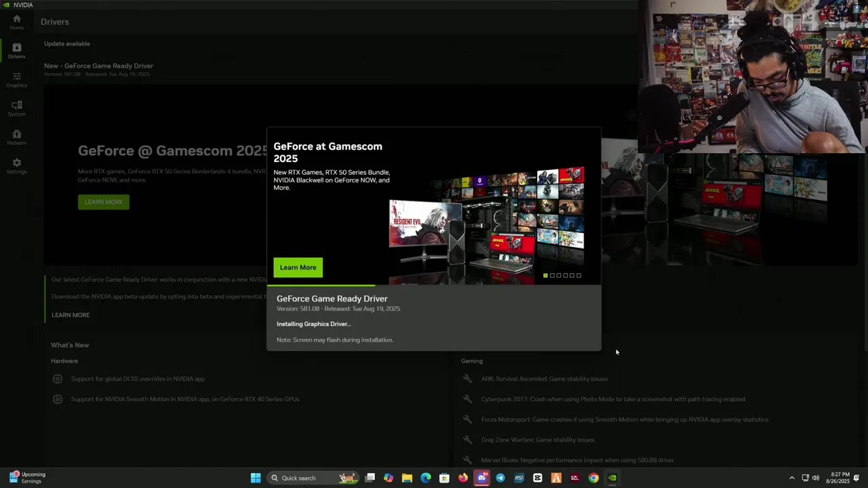This screenshot has height=488, width=868.
Task: Click wrench icon beside Forza Motorsport fix
Action: click(x=467, y=420)
